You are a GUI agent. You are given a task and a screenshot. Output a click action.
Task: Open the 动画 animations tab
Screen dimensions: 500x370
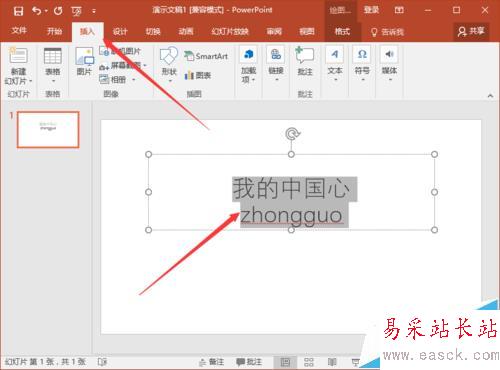tap(186, 32)
